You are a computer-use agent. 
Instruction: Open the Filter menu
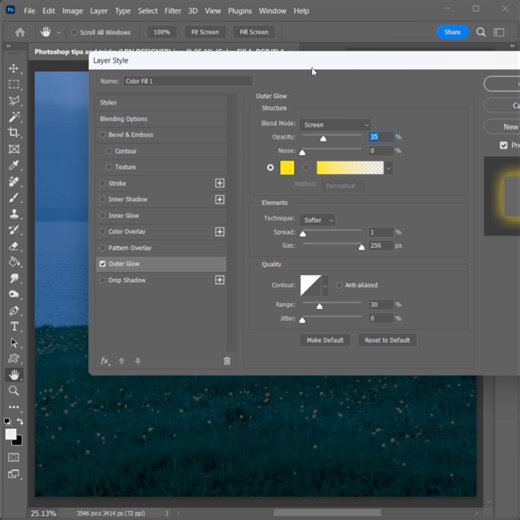pyautogui.click(x=173, y=11)
